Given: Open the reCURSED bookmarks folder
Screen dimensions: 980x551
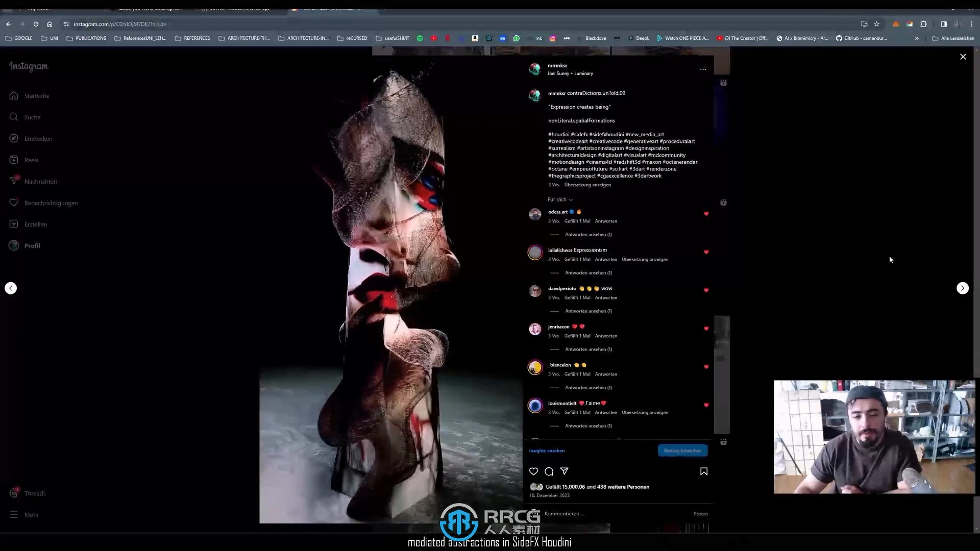Looking at the screenshot, I should pos(352,38).
